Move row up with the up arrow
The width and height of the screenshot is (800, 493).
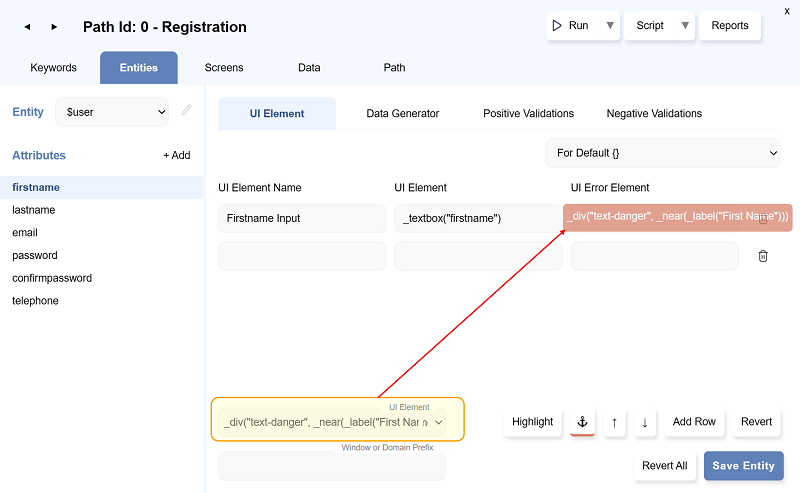click(x=614, y=422)
